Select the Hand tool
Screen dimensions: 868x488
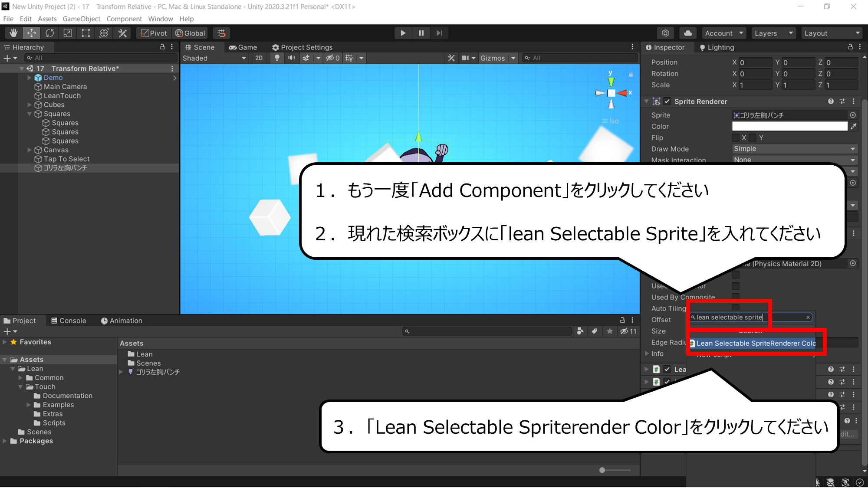click(x=13, y=33)
